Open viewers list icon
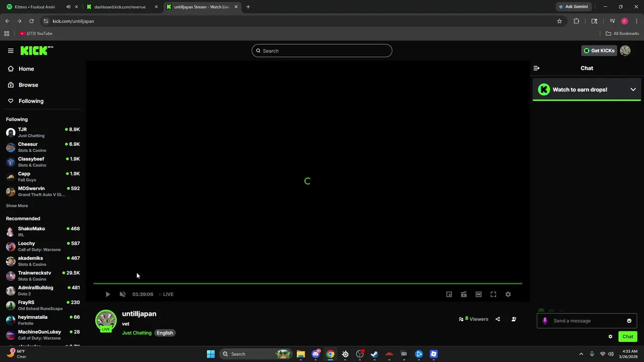Image resolution: width=644 pixels, height=362 pixels. pyautogui.click(x=461, y=319)
